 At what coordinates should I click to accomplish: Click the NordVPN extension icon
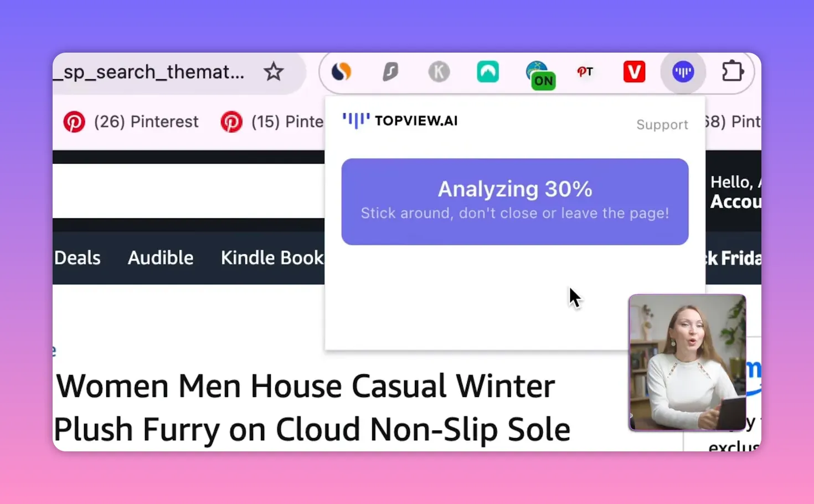[x=488, y=71]
